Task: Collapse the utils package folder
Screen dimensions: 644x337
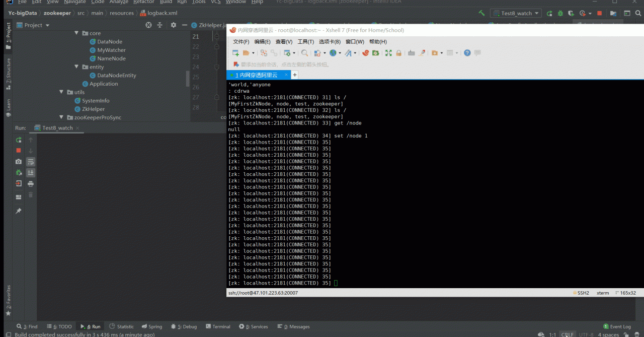Action: [61, 92]
